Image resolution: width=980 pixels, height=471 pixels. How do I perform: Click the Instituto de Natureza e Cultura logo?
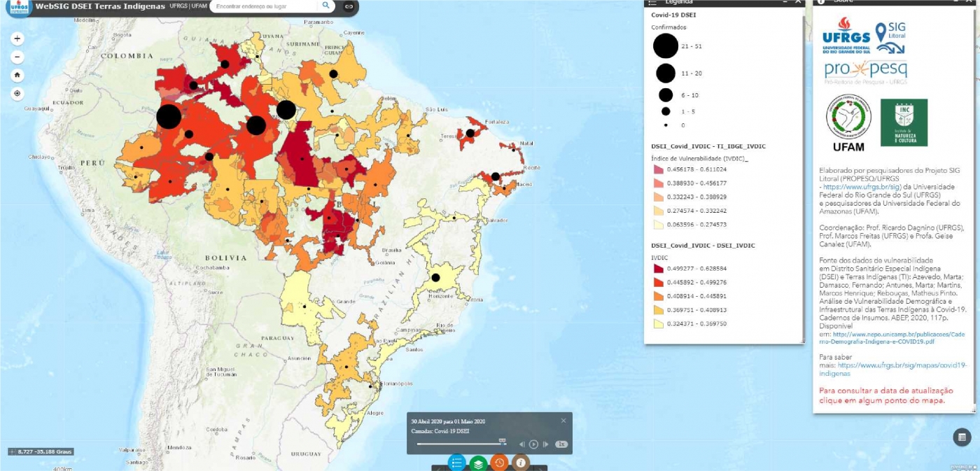904,122
